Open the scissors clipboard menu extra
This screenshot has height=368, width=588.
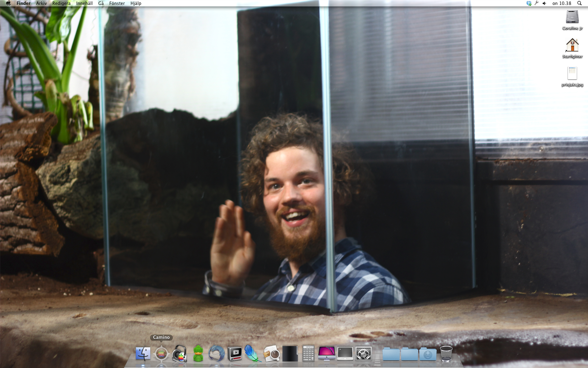(537, 3)
